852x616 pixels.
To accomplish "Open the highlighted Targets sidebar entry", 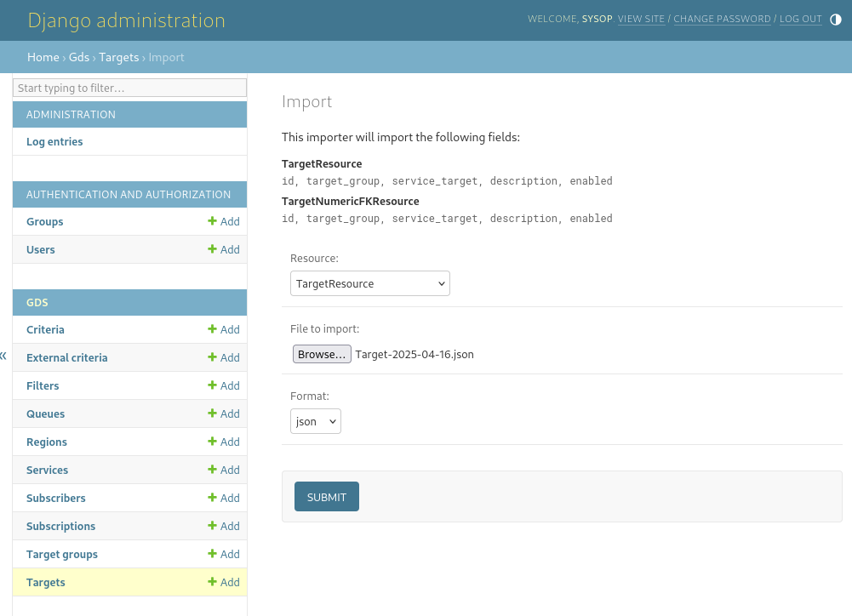I will 46,582.
